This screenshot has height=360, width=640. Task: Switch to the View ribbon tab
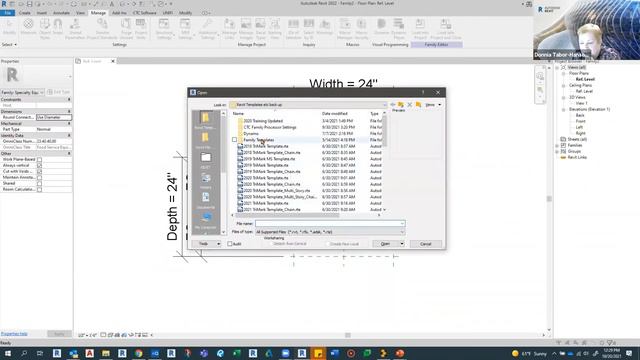pos(80,13)
